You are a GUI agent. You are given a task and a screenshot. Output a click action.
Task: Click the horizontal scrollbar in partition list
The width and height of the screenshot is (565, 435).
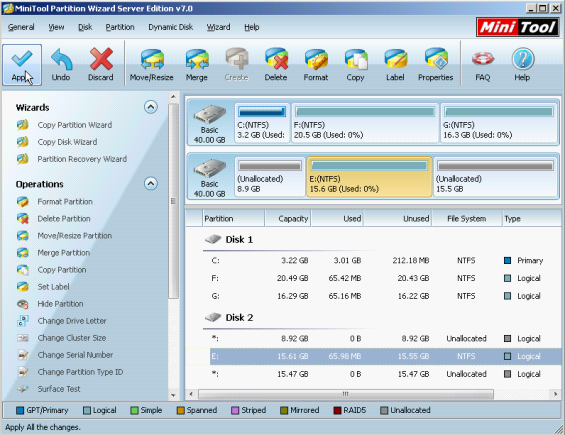(346, 394)
